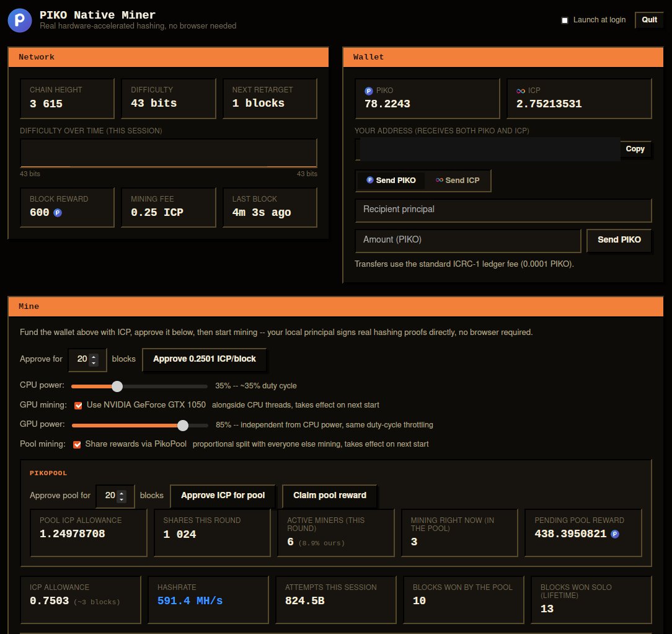
Task: Click the wallet address field
Action: 488,150
